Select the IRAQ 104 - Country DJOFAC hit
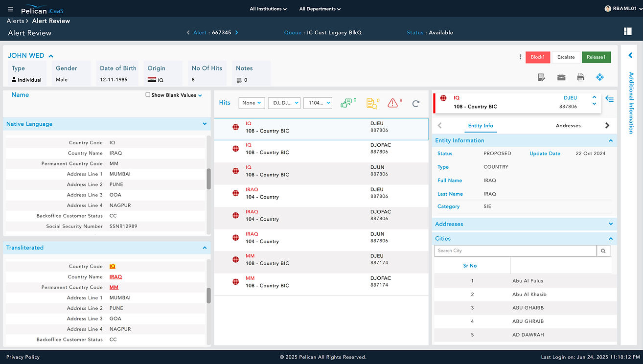This screenshot has width=643, height=364. pyautogui.click(x=321, y=215)
